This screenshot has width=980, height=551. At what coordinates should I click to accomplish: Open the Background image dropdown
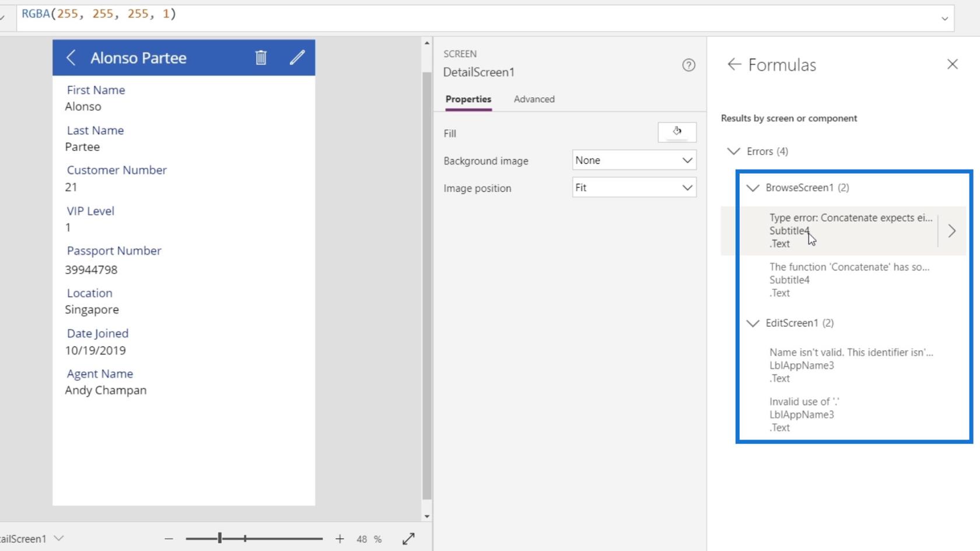click(x=634, y=160)
